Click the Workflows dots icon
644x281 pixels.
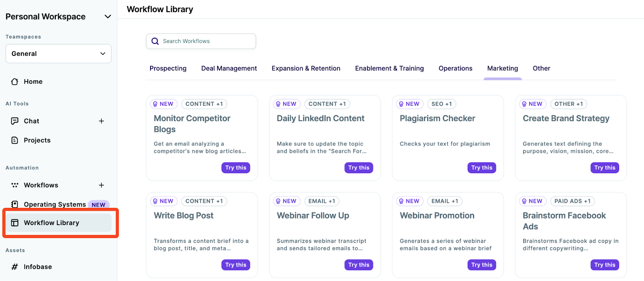click(15, 185)
